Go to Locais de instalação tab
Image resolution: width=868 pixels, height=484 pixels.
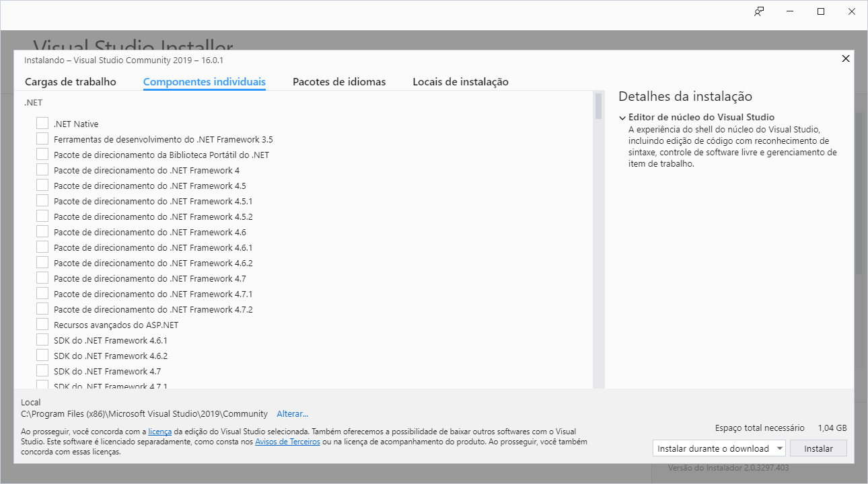coord(461,82)
